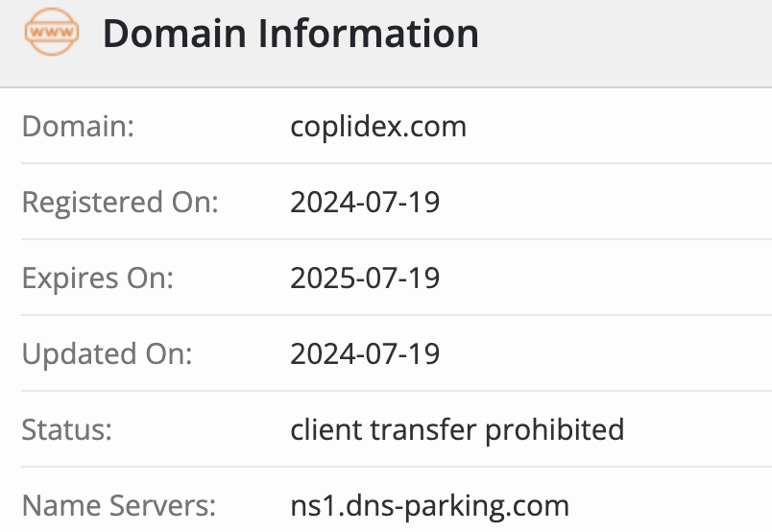Click the Status: label
This screenshot has height=532, width=772.
67,429
